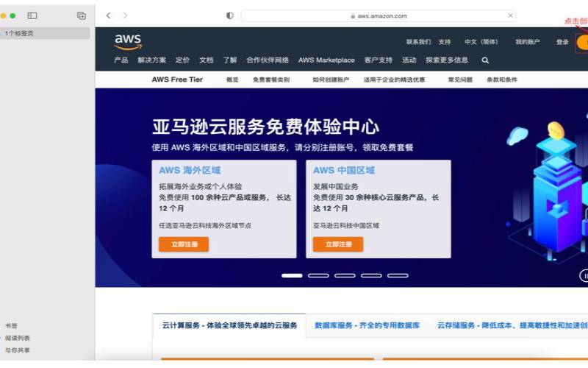Select the 1个标签页 sidebar item
The image size is (588, 368).
click(44, 33)
